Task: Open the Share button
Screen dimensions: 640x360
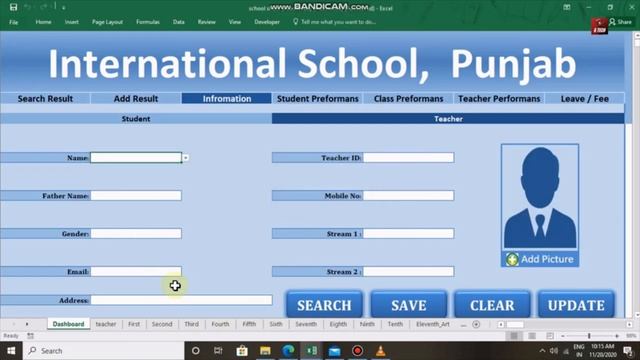Action: 620,22
